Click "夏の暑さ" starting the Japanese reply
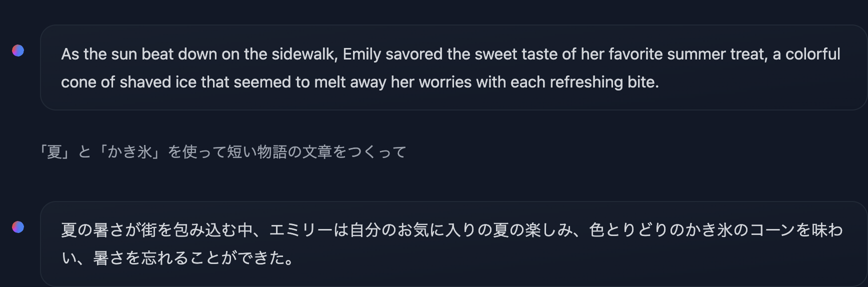Image resolution: width=868 pixels, height=287 pixels. pos(92,230)
